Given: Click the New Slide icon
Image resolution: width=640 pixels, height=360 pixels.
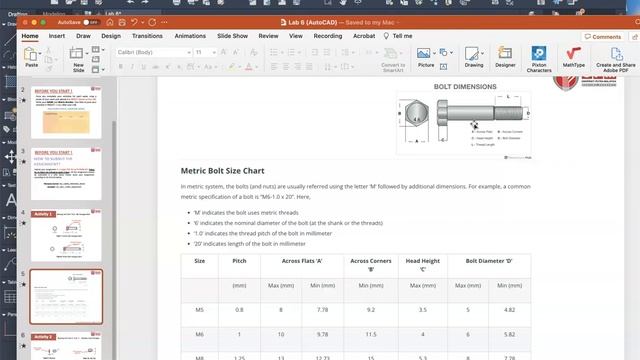Looking at the screenshot, I should (76, 53).
